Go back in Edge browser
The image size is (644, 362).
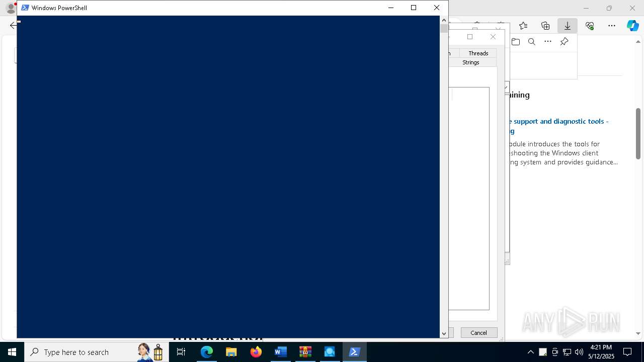click(13, 26)
